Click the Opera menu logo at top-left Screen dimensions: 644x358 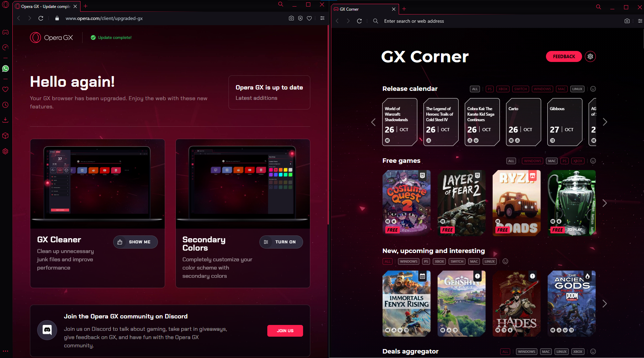tap(6, 5)
